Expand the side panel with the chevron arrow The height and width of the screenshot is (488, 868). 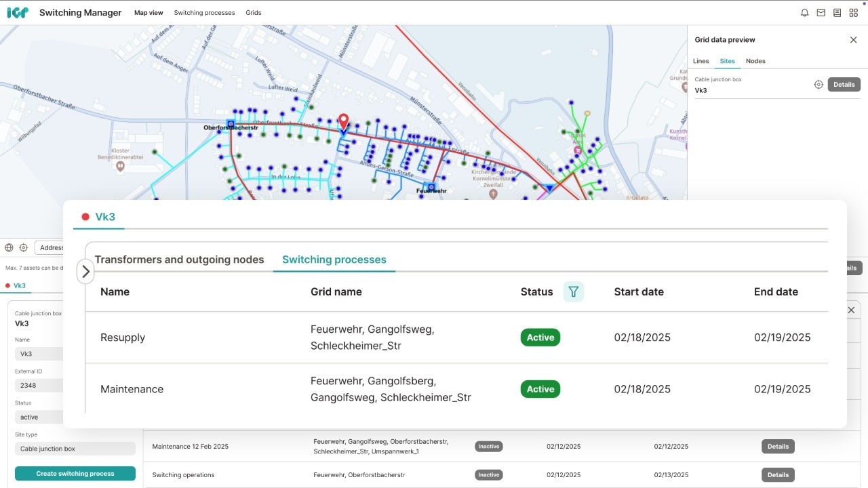(85, 271)
